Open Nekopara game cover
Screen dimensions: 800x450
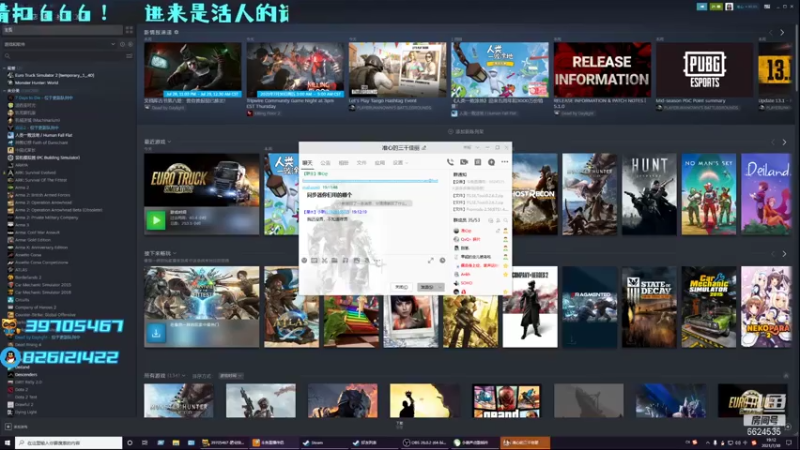tap(766, 307)
